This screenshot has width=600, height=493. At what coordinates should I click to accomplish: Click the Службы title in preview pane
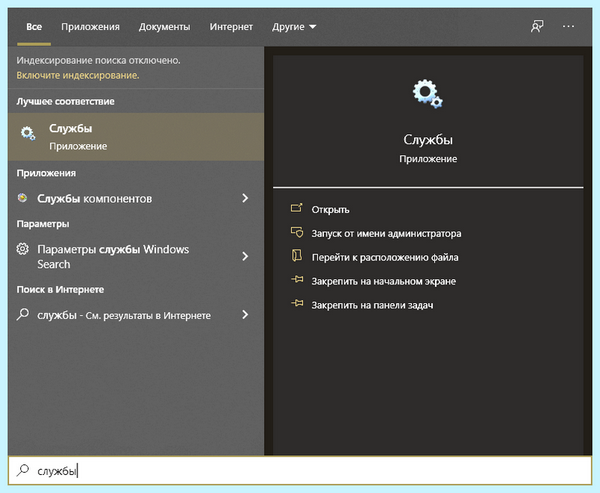[428, 140]
